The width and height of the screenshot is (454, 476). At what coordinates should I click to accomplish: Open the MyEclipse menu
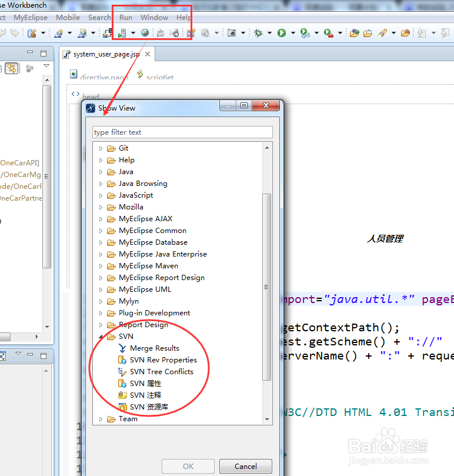click(31, 18)
